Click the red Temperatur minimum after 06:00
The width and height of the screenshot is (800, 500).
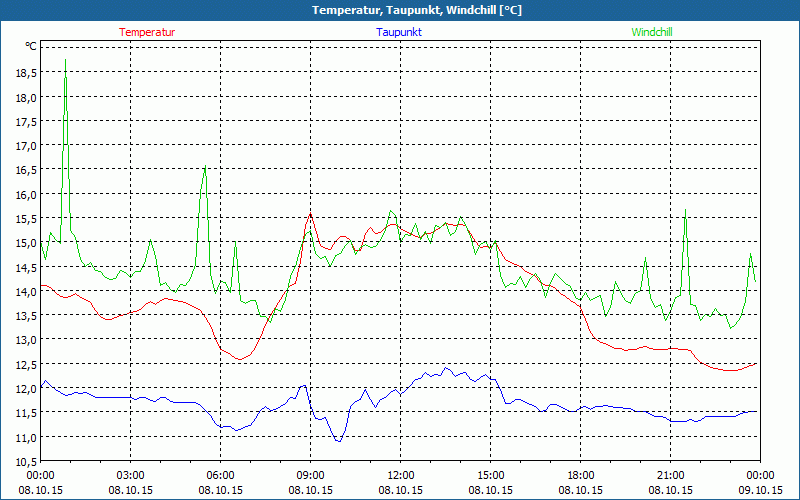coord(240,359)
